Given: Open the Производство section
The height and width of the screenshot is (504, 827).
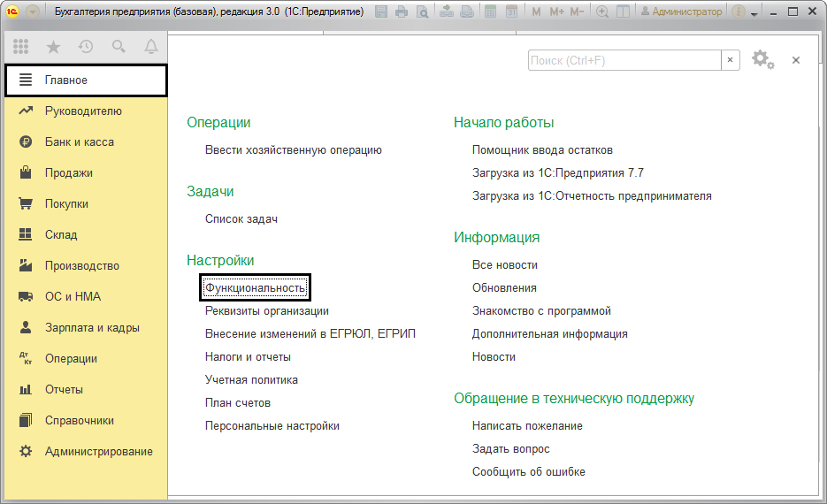Looking at the screenshot, I should pyautogui.click(x=86, y=266).
